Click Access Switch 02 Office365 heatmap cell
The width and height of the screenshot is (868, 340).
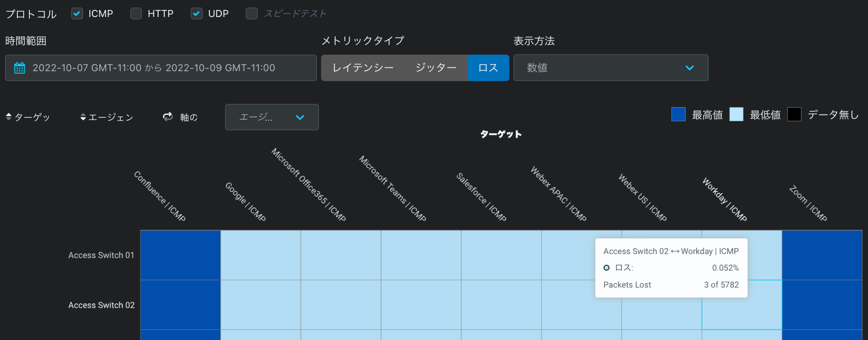coord(341,305)
